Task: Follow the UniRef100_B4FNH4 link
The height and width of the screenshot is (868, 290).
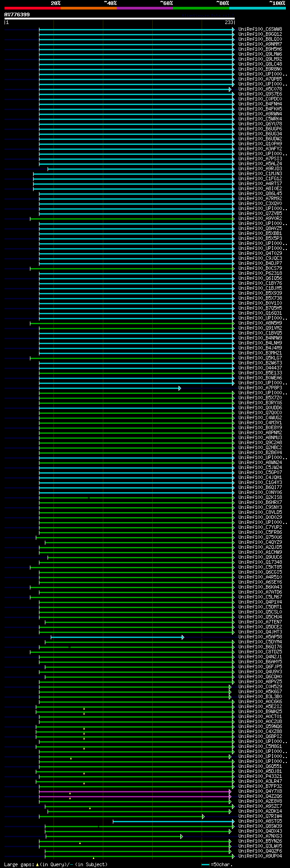Action: point(260,104)
